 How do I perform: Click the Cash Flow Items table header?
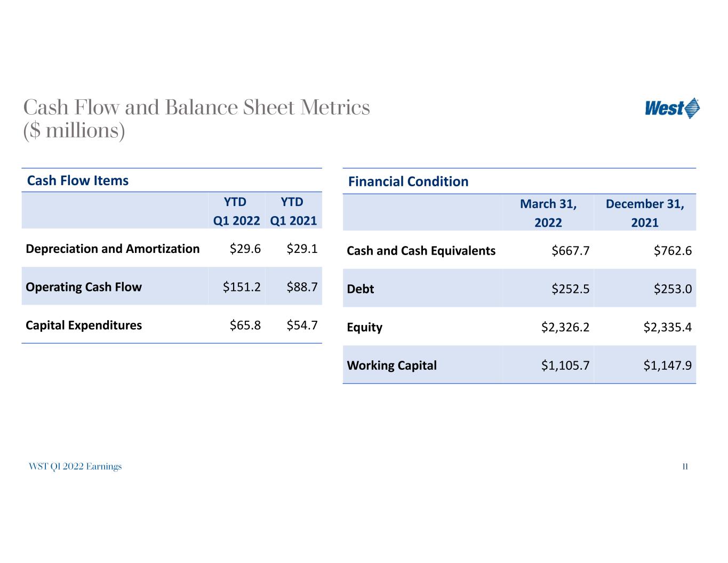[78, 180]
